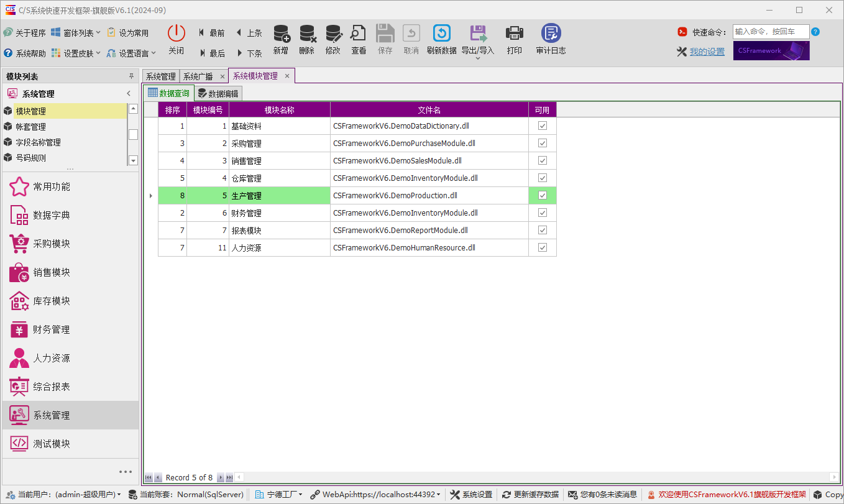Viewport: 844px width, 504px height.
Task: Click the 快速命令 input field
Action: coord(771,32)
